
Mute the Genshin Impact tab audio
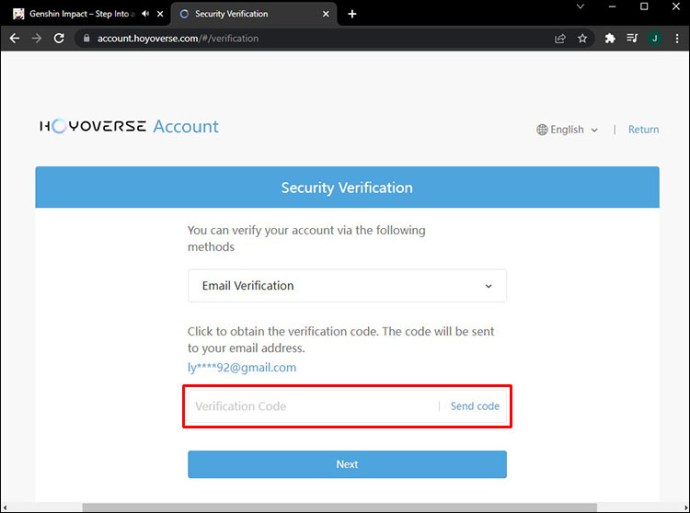point(146,14)
